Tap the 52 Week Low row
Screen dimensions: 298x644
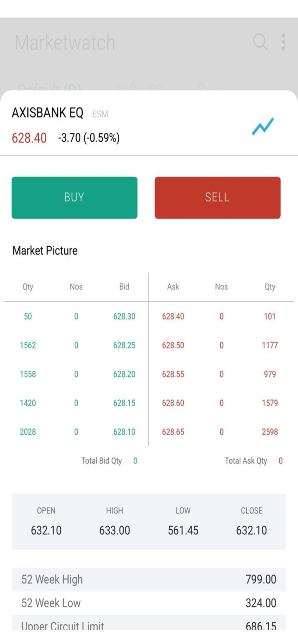[149, 603]
